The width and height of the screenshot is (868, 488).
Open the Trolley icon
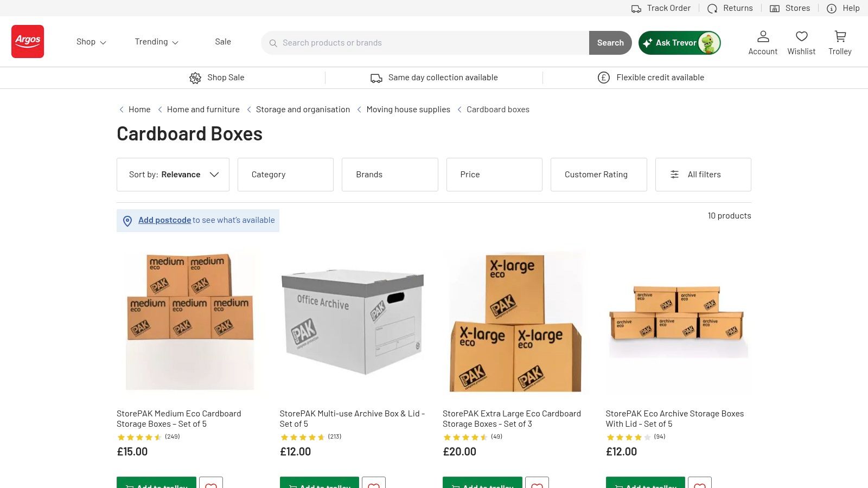tap(840, 42)
